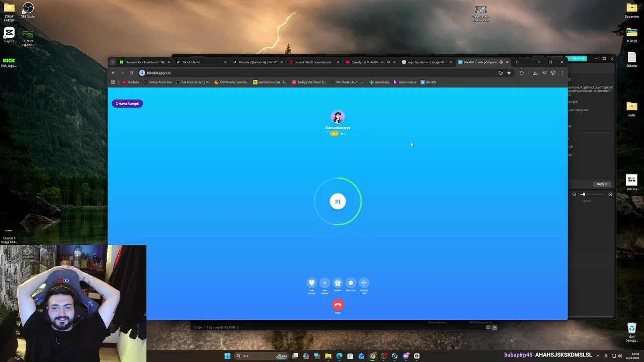Open KurnazKanarya's profile avatar
The image size is (644, 362).
[338, 117]
